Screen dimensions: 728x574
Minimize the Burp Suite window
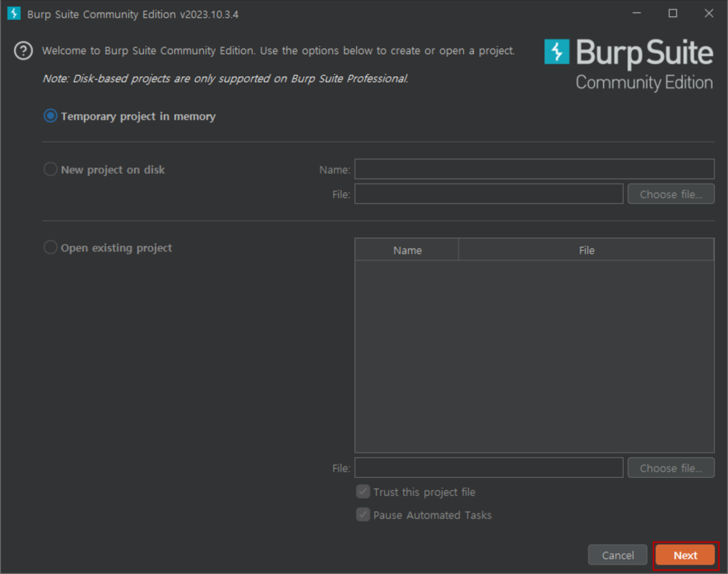637,13
